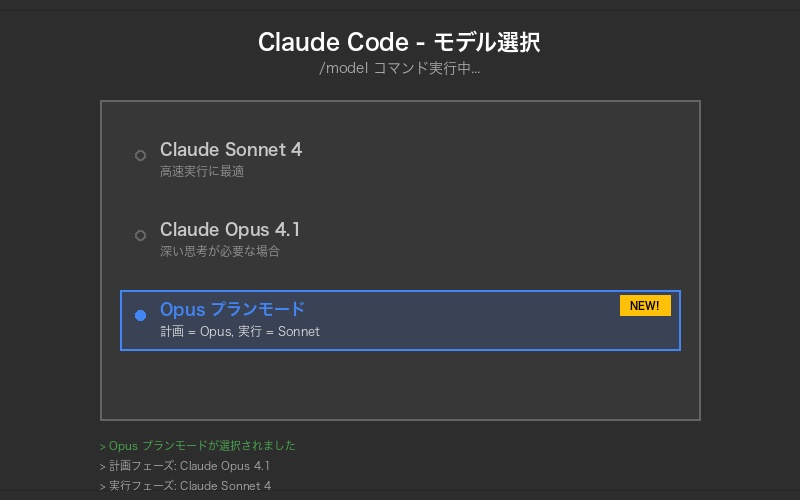Click the Claude Sonnet 4 model name
This screenshot has width=800, height=500.
tap(231, 150)
